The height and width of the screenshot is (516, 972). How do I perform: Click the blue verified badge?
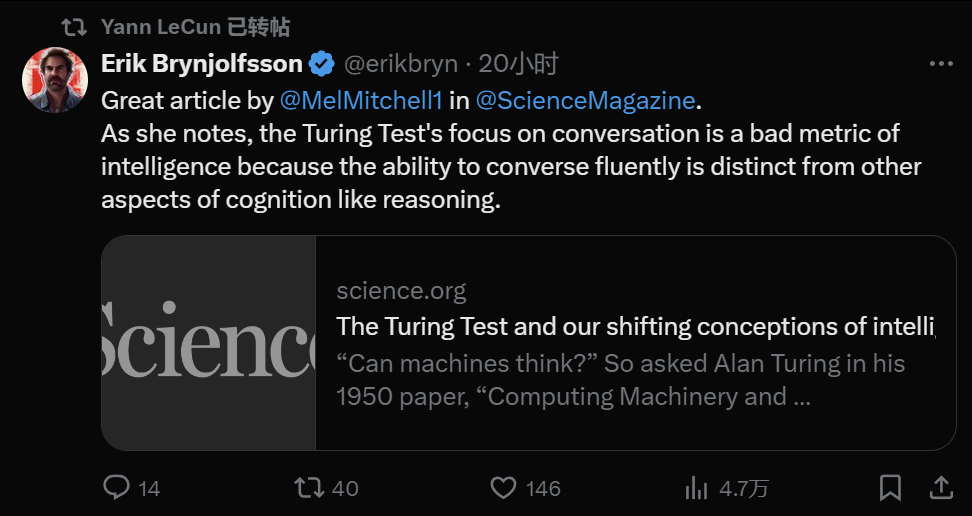click(321, 64)
